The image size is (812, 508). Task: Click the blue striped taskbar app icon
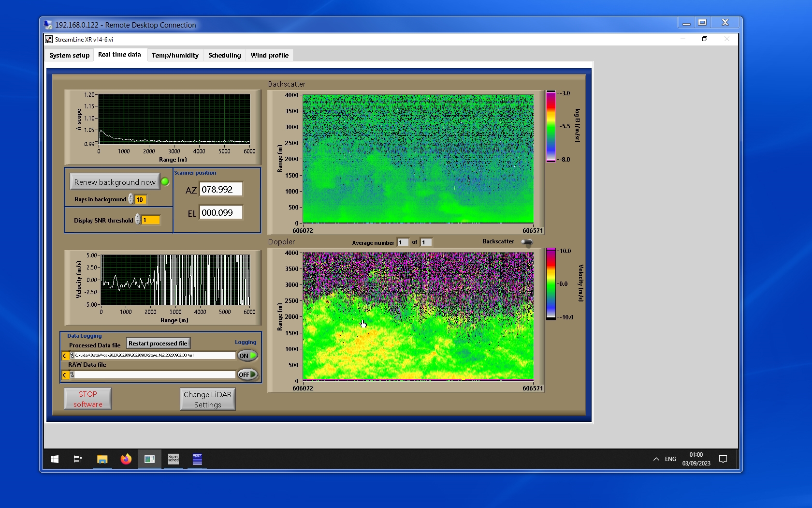tap(197, 459)
